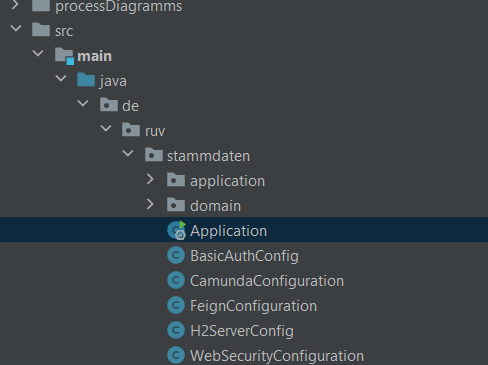The image size is (488, 365).
Task: Select the processDiagramms folder name
Action: (119, 6)
